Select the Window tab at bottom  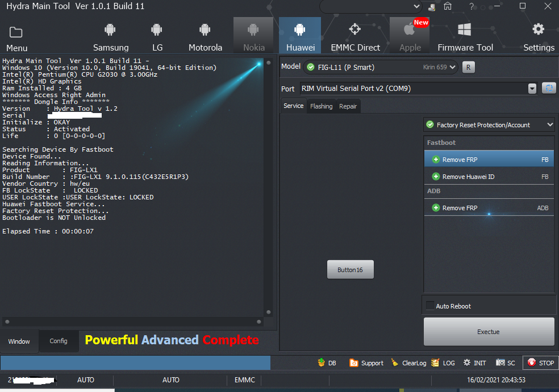(19, 341)
